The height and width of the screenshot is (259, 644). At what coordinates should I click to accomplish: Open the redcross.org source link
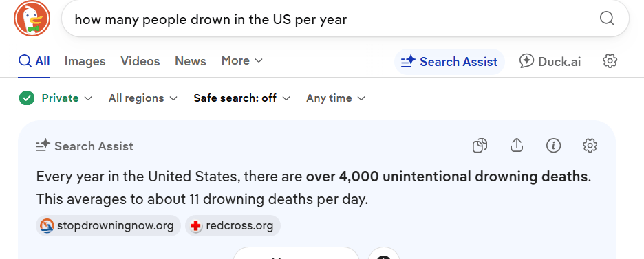(x=233, y=226)
